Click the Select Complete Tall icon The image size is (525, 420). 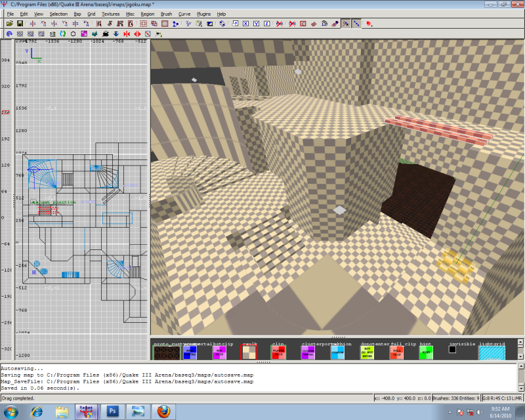click(x=99, y=24)
